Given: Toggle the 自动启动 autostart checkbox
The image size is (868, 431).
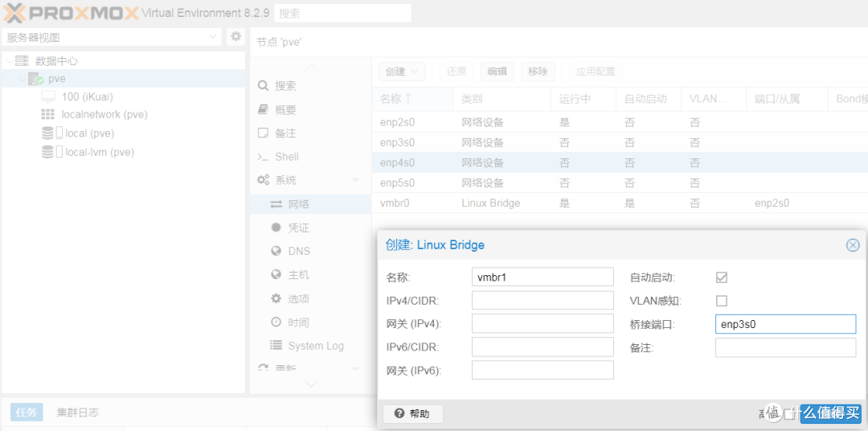Looking at the screenshot, I should (721, 277).
